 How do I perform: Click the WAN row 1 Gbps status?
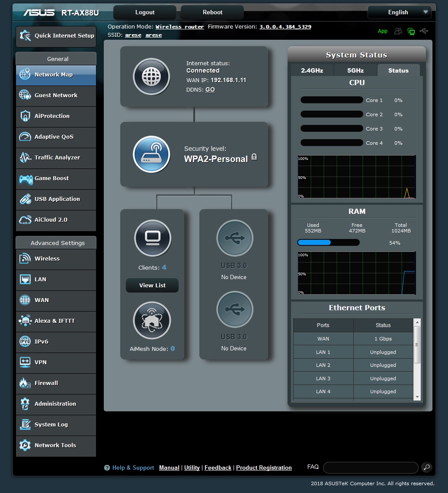pos(383,339)
